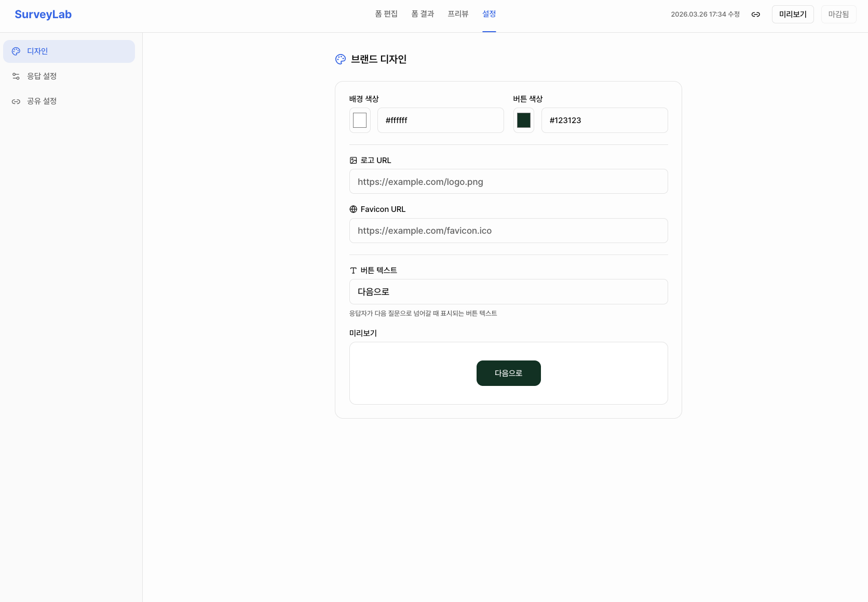Click the 공유 설정 link icon in sidebar
This screenshot has width=868, height=602.
point(16,101)
